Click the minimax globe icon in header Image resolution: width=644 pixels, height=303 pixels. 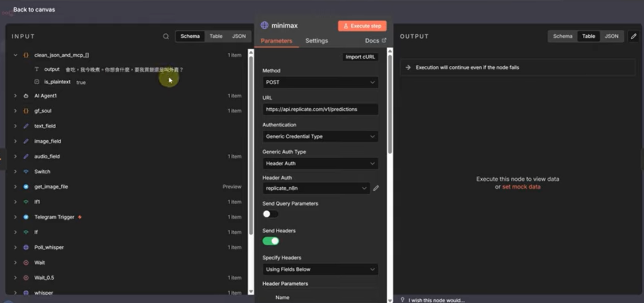(264, 26)
